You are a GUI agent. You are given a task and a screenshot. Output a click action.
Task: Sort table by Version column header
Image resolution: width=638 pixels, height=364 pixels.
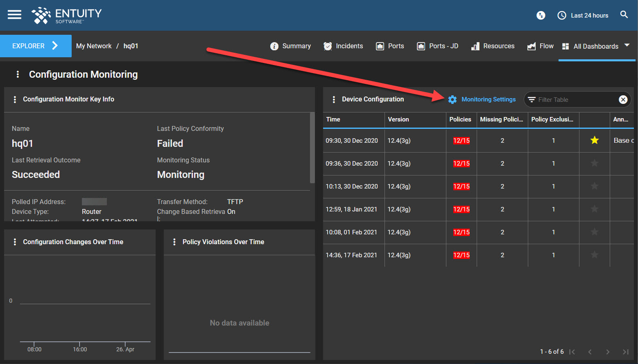pyautogui.click(x=415, y=119)
